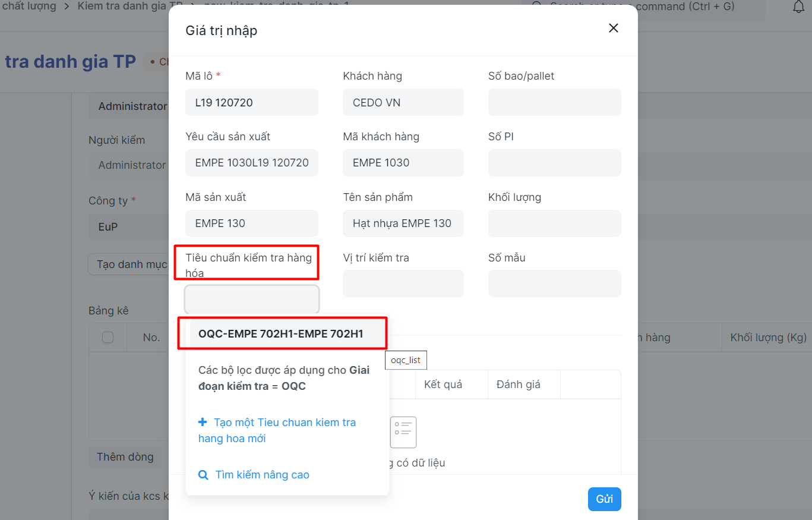Image resolution: width=812 pixels, height=520 pixels.
Task: Focus the Tiêu chuẩn kiểm tra hàng hóa field
Action: [x=252, y=299]
